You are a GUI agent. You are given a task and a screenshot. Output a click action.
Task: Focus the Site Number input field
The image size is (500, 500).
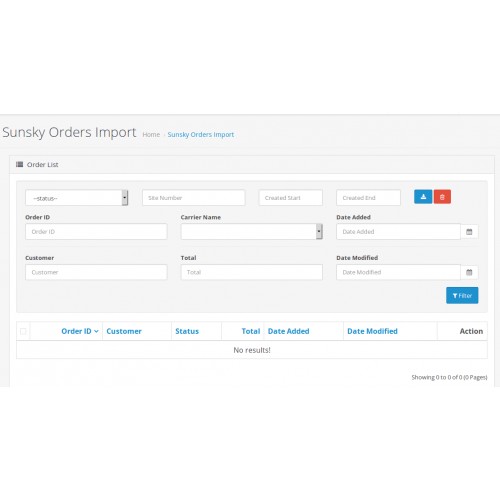coord(194,198)
